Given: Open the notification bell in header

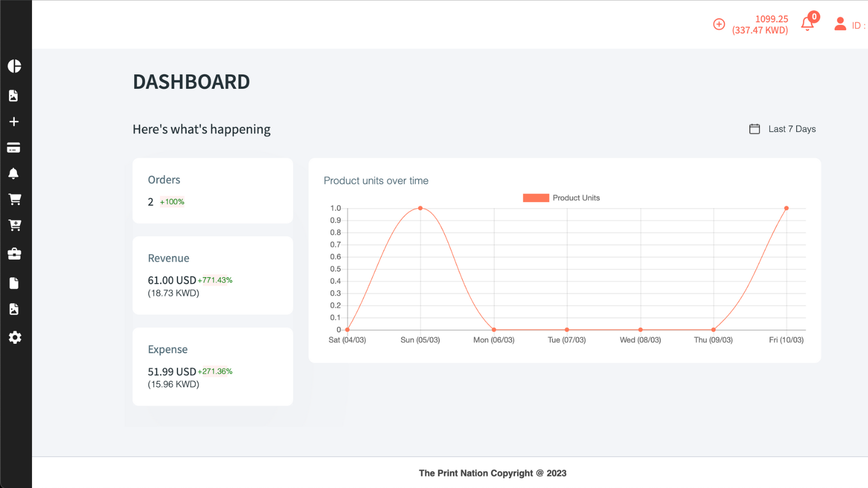Looking at the screenshot, I should (x=808, y=23).
